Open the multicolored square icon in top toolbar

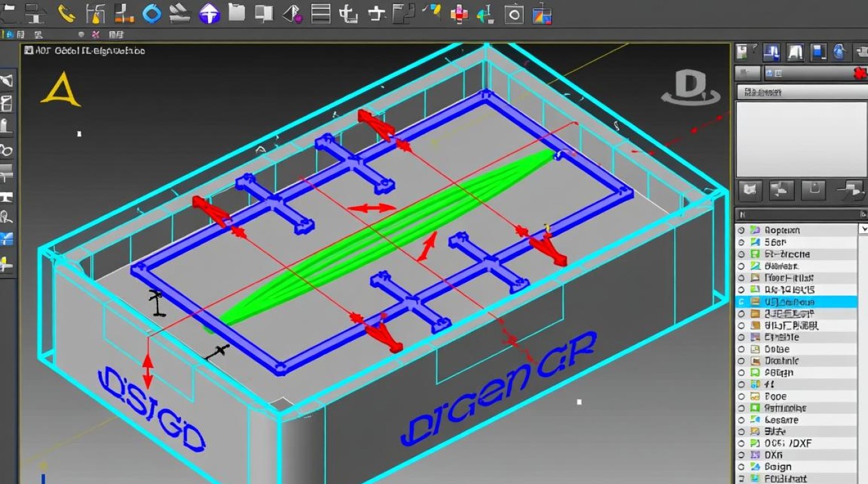click(542, 14)
